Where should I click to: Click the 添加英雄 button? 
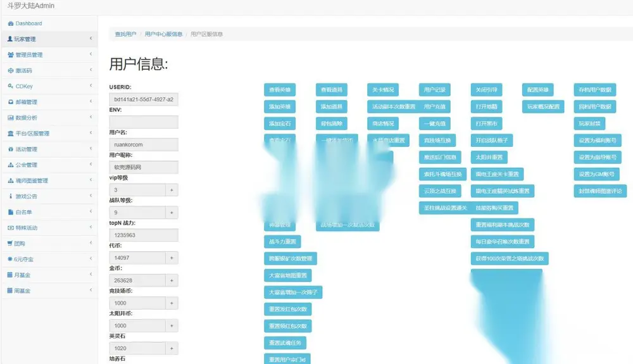[280, 106]
